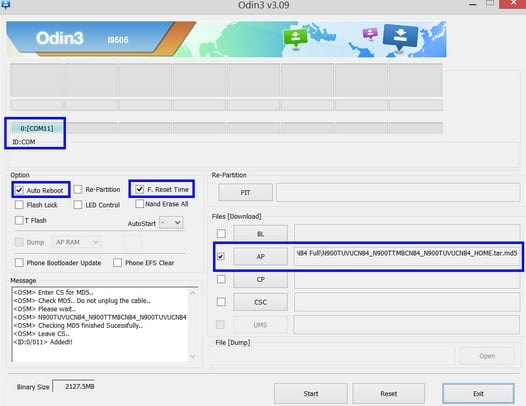Click the Binary Size value field
The height and width of the screenshot is (406, 526).
[x=74, y=387]
